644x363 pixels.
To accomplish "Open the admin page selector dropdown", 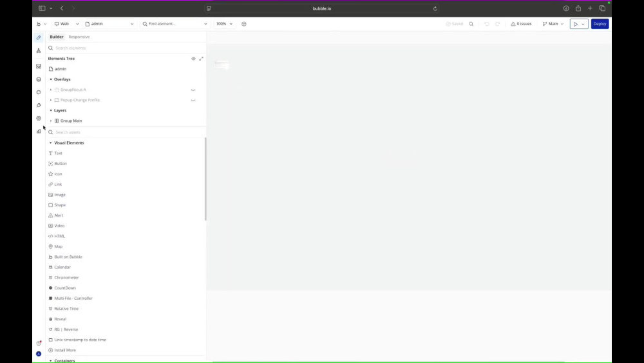I will click(109, 24).
